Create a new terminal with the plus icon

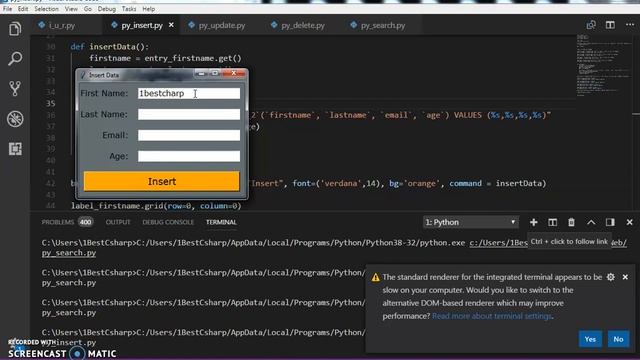[x=533, y=222]
